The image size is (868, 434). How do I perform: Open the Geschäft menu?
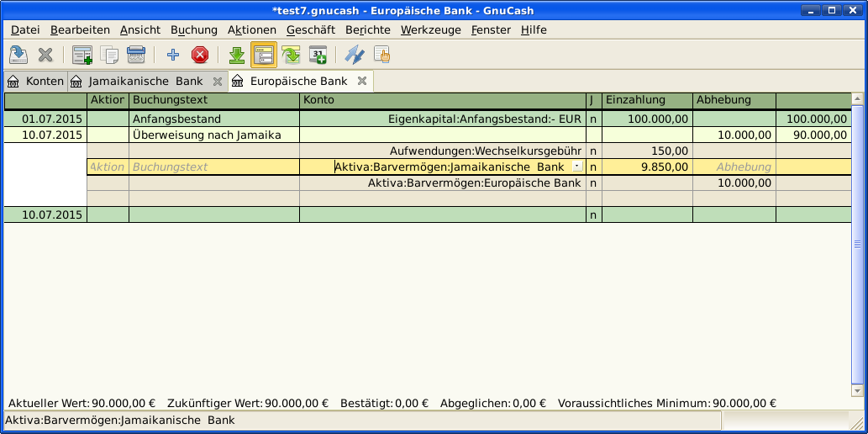click(310, 29)
